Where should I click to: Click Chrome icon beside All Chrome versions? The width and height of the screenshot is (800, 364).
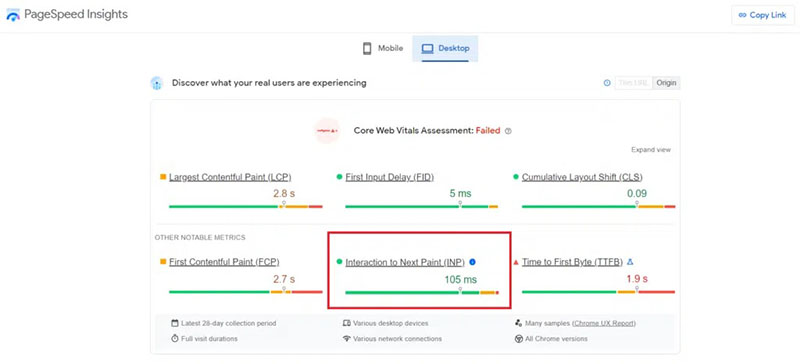[x=518, y=338]
